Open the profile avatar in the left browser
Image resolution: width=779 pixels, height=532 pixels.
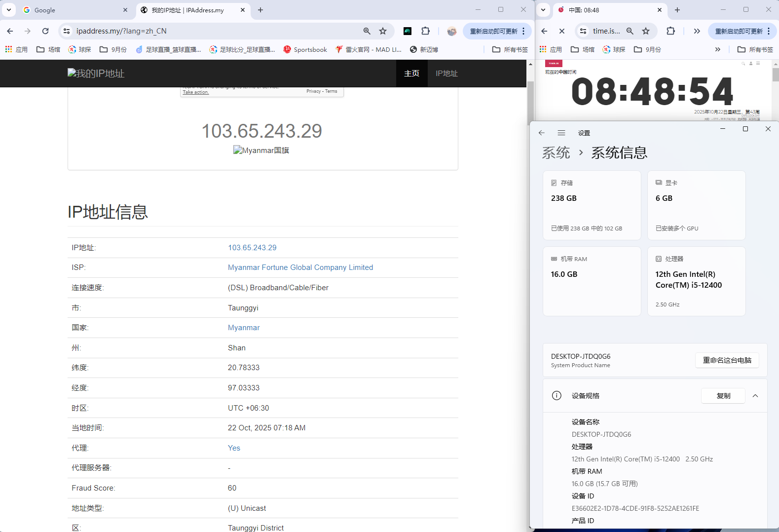tap(451, 31)
